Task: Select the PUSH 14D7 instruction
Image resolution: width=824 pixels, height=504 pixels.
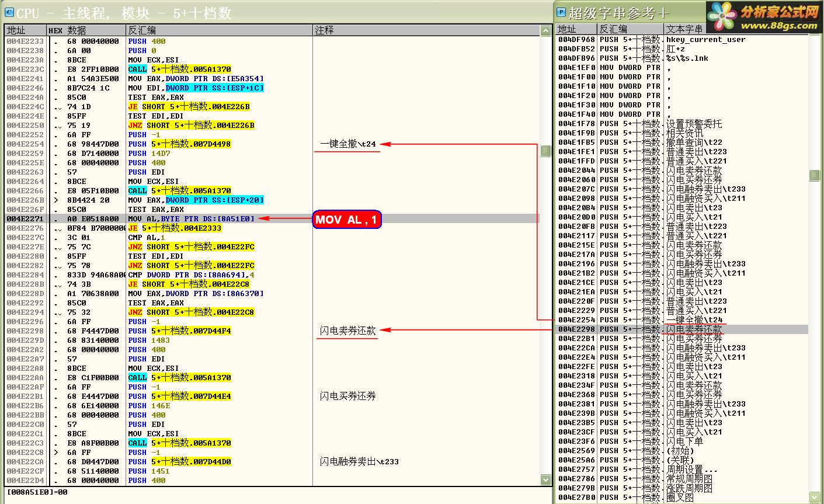Action: (x=149, y=154)
